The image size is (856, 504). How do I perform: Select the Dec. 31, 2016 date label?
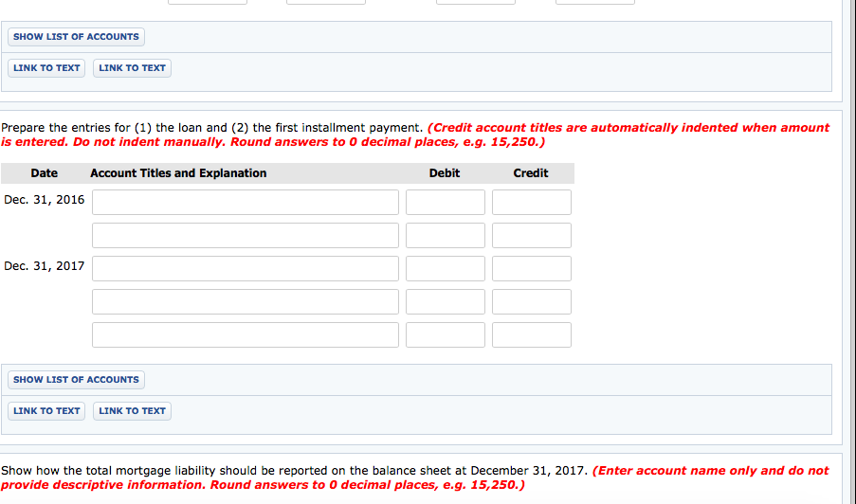pyautogui.click(x=45, y=200)
